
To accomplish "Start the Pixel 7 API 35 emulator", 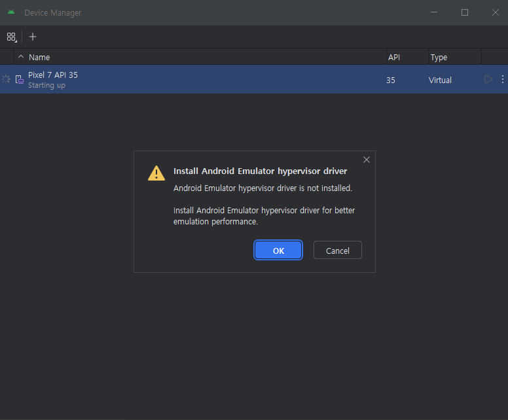I will coord(488,79).
